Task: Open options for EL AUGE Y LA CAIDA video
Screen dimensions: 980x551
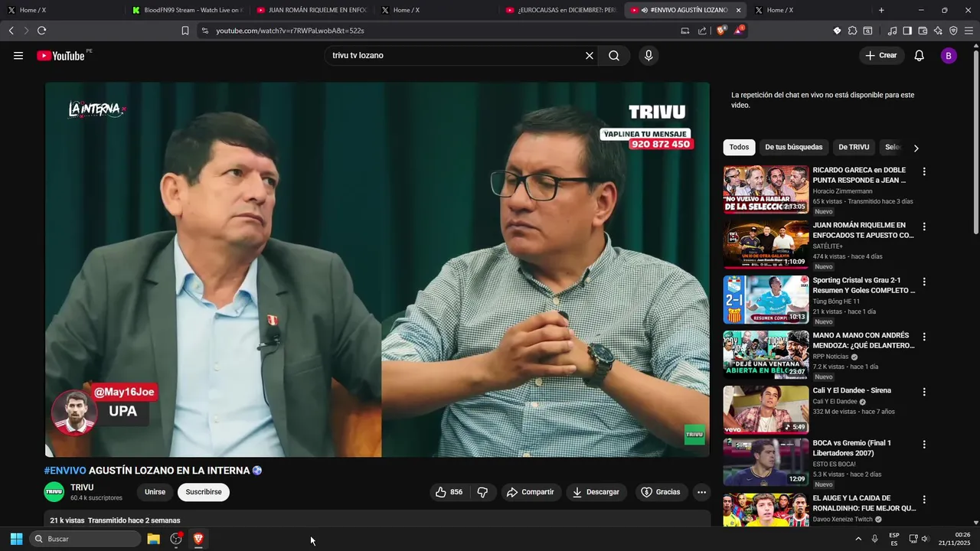Action: pos(924,499)
